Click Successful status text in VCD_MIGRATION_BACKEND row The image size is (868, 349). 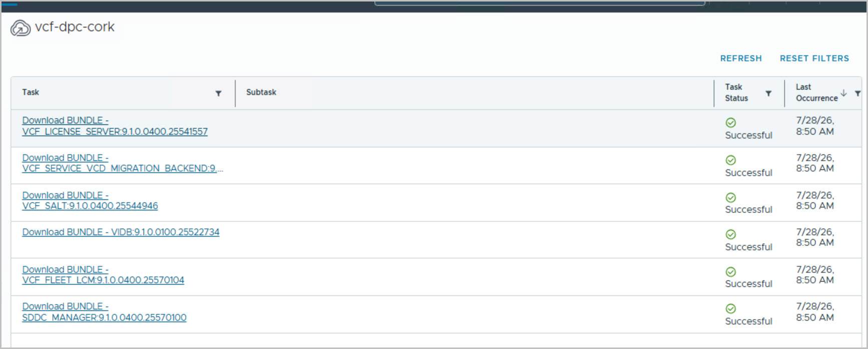(x=748, y=173)
